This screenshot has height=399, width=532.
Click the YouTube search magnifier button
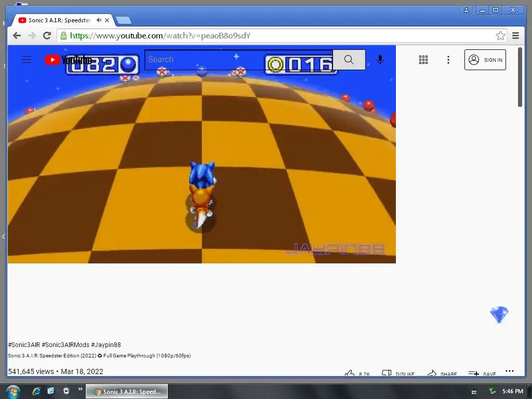[x=349, y=60]
